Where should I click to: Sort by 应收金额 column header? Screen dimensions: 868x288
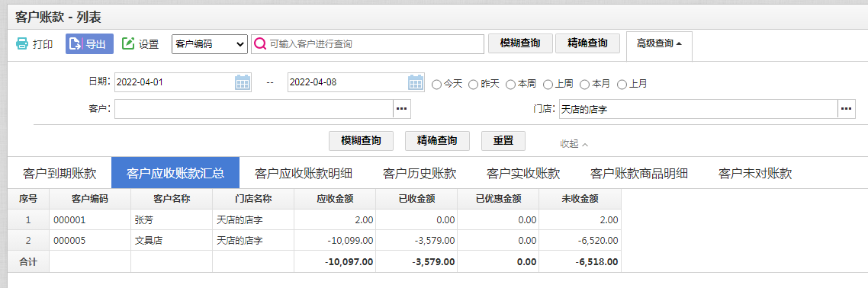(335, 199)
